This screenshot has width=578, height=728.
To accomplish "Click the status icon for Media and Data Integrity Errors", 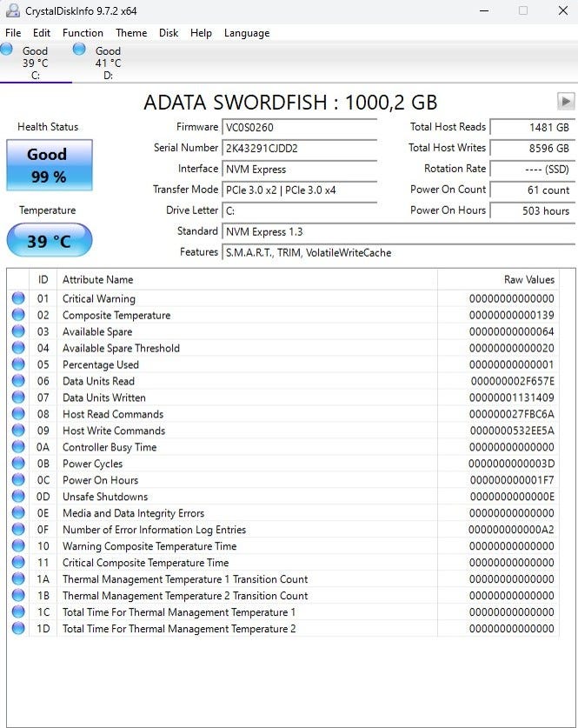I will click(18, 512).
